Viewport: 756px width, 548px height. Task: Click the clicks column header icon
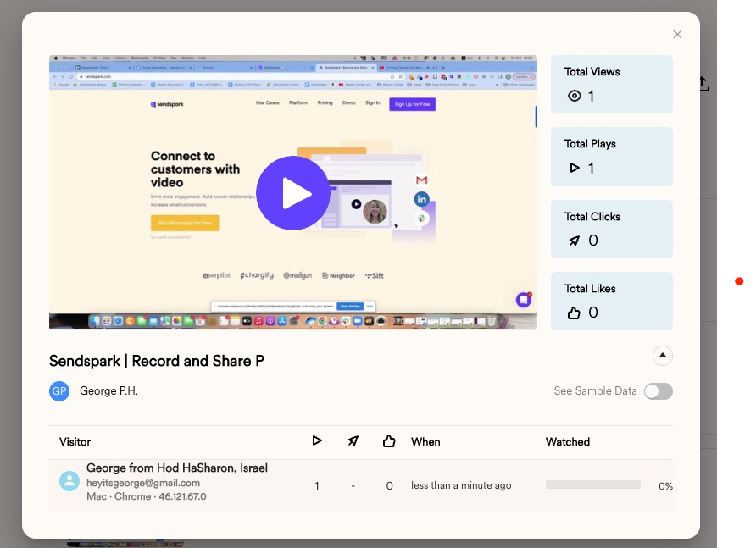click(x=353, y=440)
